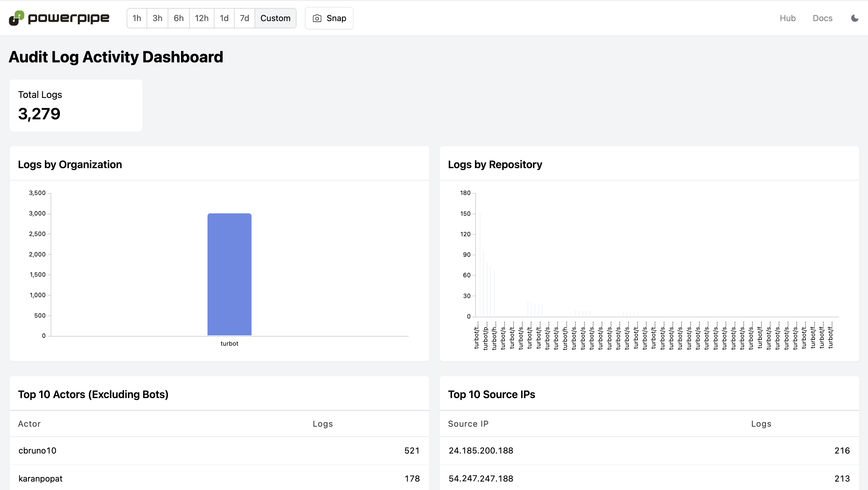Open the Custom time range selector
Screen dimensions: 868x490
[275, 18]
